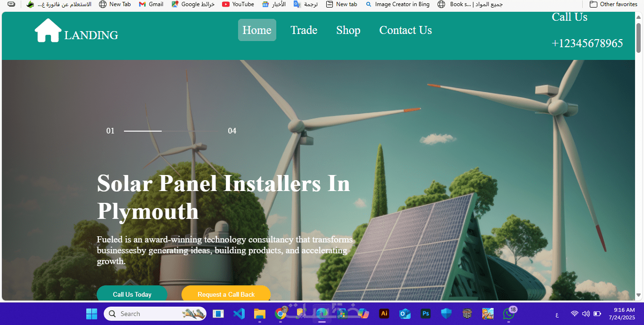
Task: Click the white house logo icon
Action: 48,31
